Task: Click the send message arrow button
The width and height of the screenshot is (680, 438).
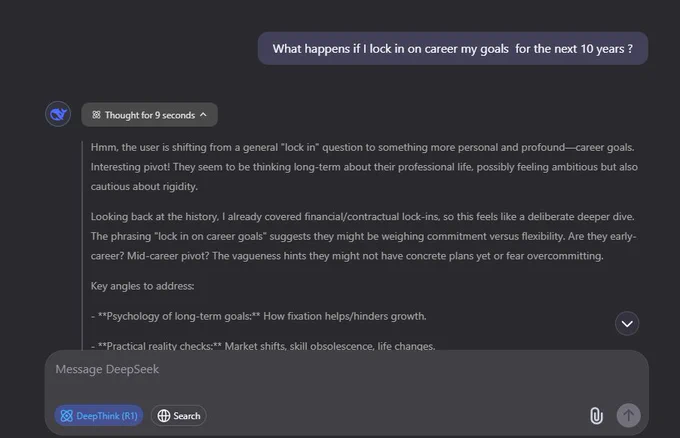Action: click(x=628, y=415)
